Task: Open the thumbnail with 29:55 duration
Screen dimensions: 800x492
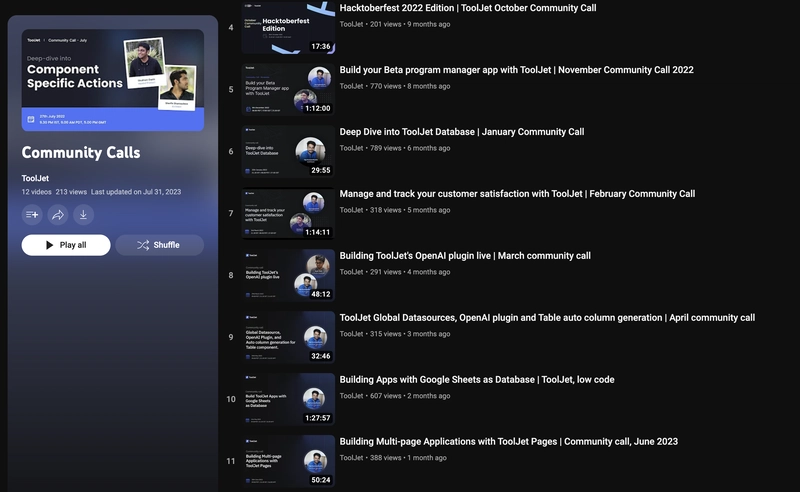Action: (x=288, y=151)
